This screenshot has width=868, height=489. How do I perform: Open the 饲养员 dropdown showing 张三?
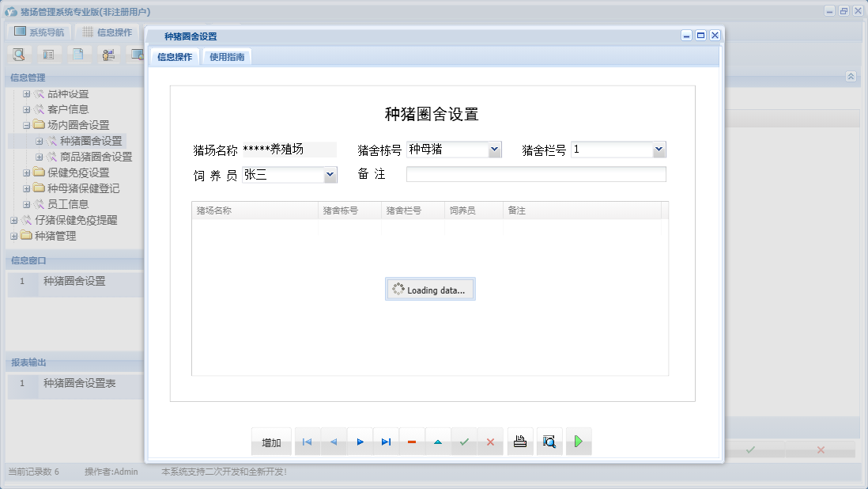coord(330,175)
